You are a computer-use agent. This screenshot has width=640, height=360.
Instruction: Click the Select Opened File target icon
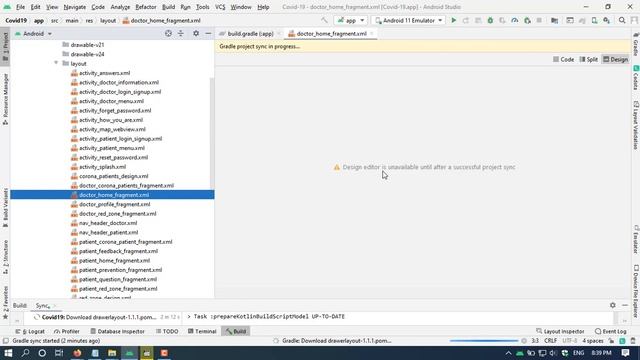[x=168, y=33]
